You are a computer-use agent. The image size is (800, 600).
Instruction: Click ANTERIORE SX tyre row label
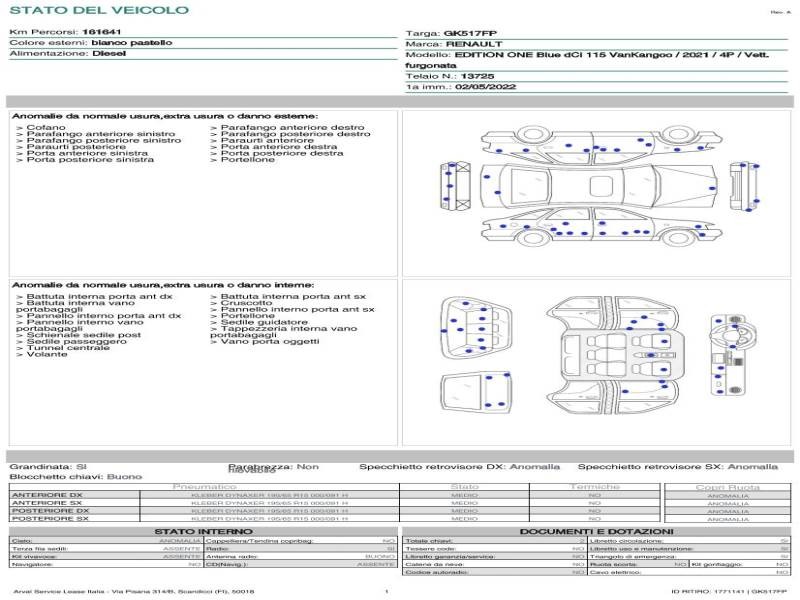tap(47, 503)
